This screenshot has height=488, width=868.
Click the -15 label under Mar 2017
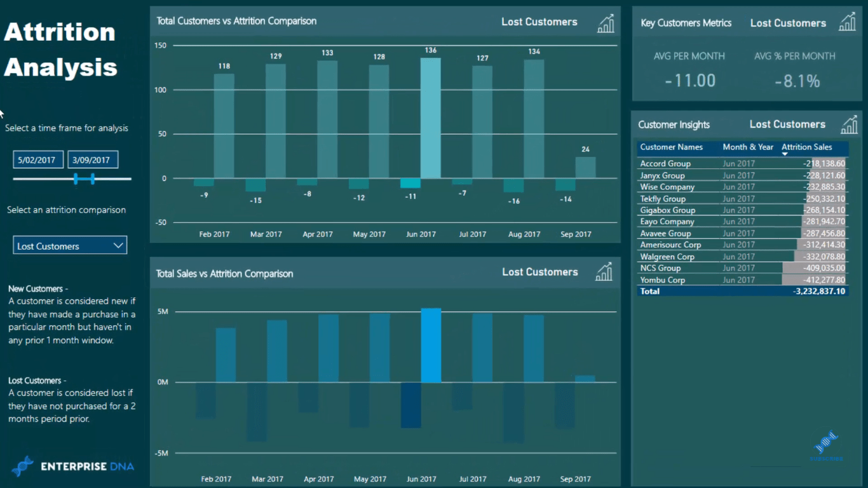click(x=255, y=200)
